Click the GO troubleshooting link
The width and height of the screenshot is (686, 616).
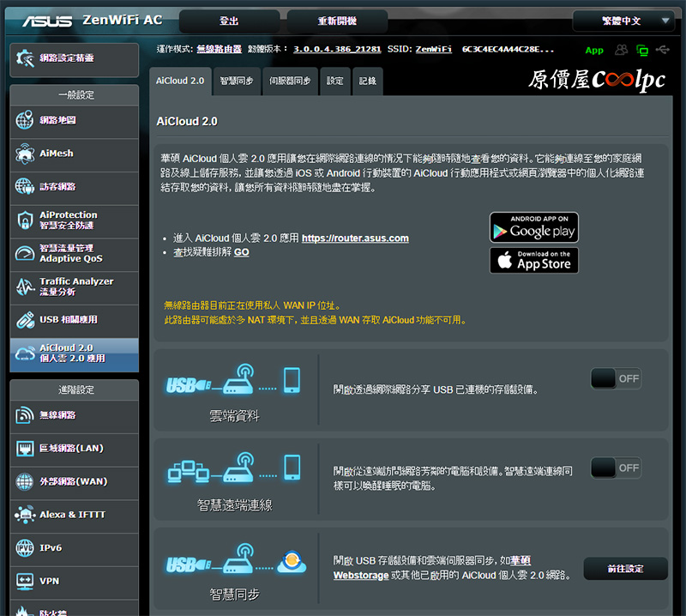(x=242, y=252)
